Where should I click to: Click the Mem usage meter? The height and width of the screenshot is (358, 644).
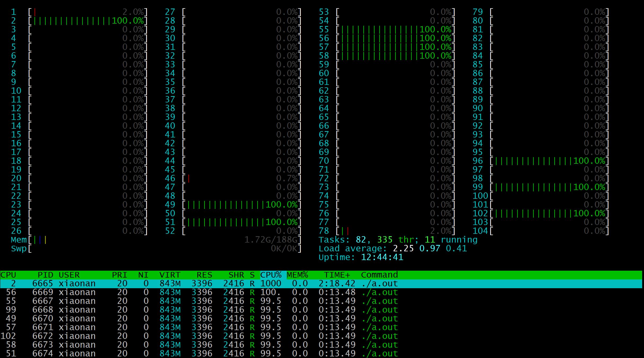click(x=164, y=240)
